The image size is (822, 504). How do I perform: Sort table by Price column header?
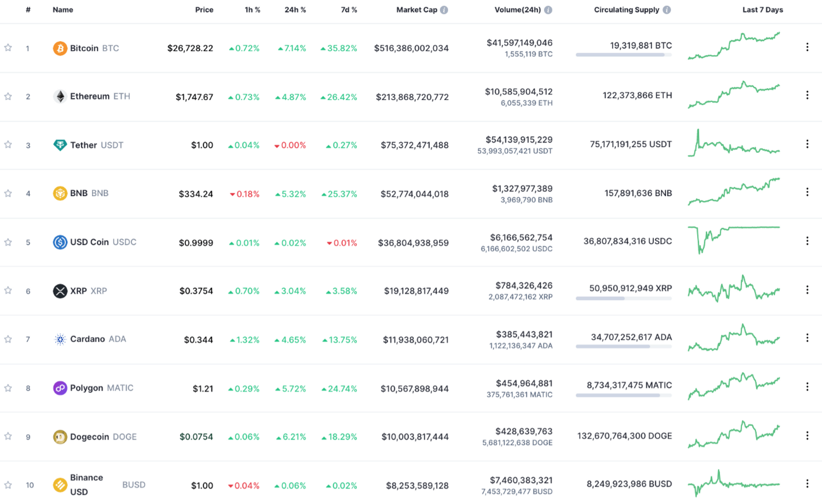204,10
